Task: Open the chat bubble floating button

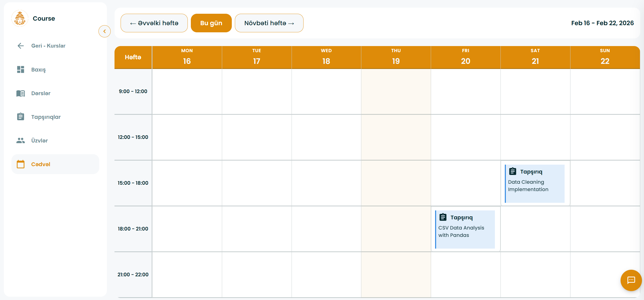Action: coord(631,280)
